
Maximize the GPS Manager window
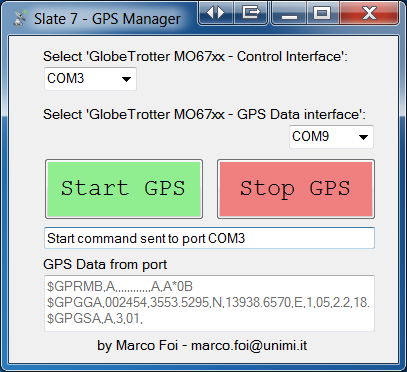[x=323, y=14]
